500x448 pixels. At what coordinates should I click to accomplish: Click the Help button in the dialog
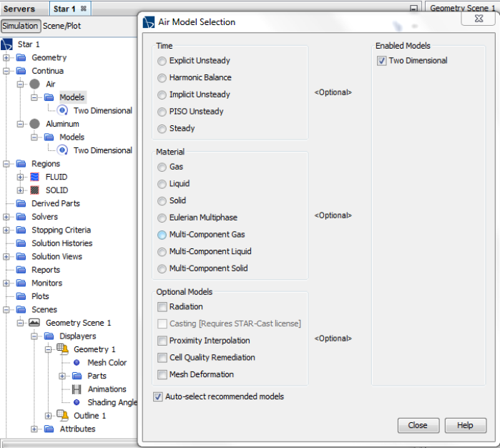(x=465, y=425)
